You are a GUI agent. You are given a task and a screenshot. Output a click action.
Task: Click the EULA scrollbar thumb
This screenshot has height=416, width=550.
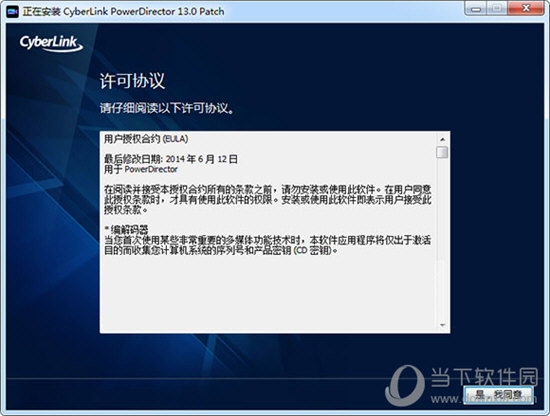click(442, 152)
